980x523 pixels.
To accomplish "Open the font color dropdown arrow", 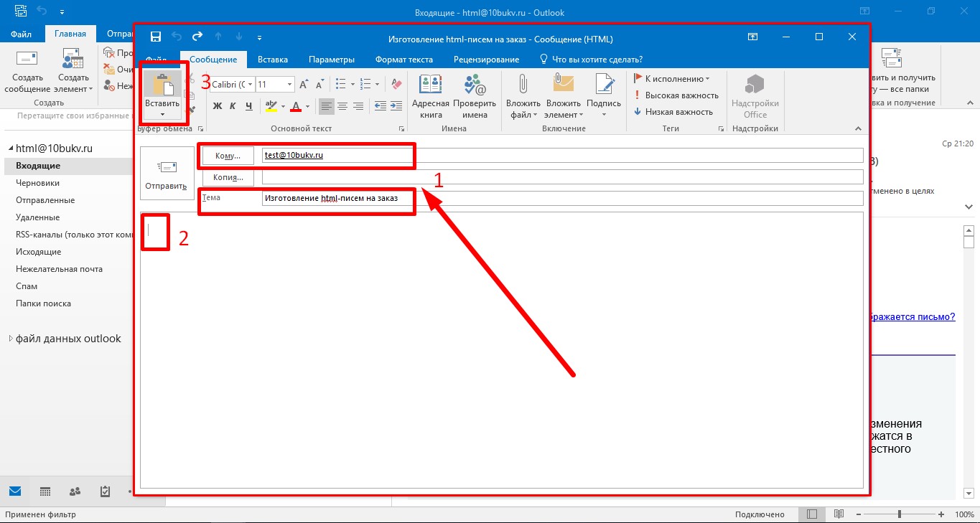I will (308, 106).
